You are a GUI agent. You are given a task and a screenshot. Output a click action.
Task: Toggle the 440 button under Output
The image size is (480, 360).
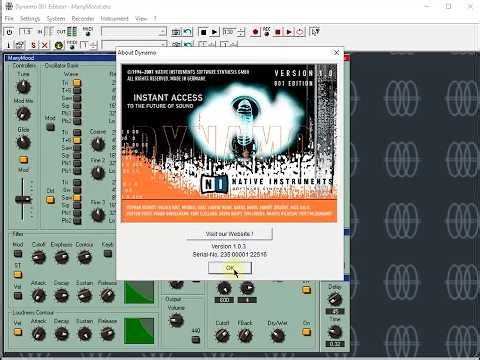tap(196, 339)
